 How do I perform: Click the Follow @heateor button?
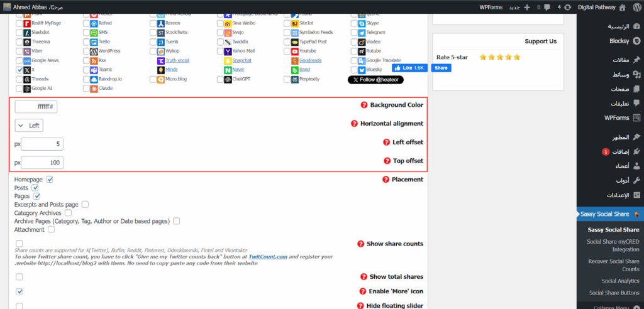[x=376, y=80]
